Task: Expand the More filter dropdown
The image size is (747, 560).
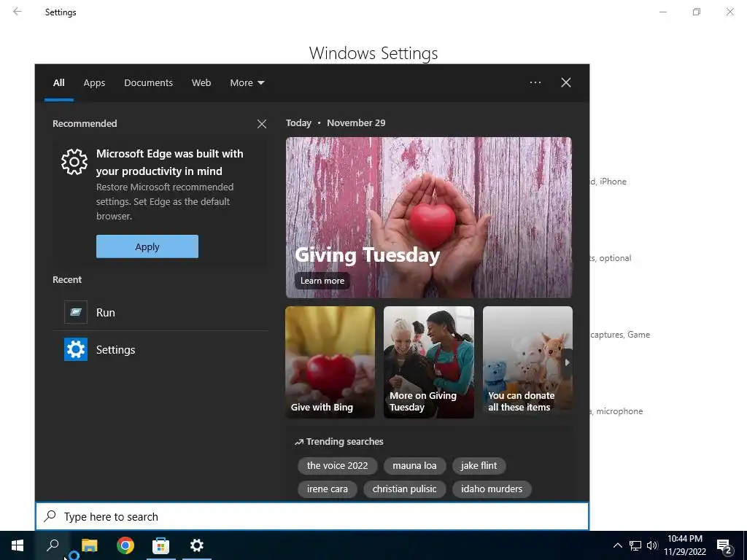Action: pyautogui.click(x=247, y=83)
